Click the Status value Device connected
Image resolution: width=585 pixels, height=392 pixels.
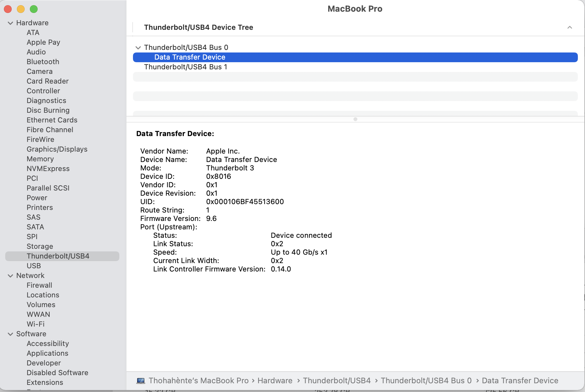301,236
